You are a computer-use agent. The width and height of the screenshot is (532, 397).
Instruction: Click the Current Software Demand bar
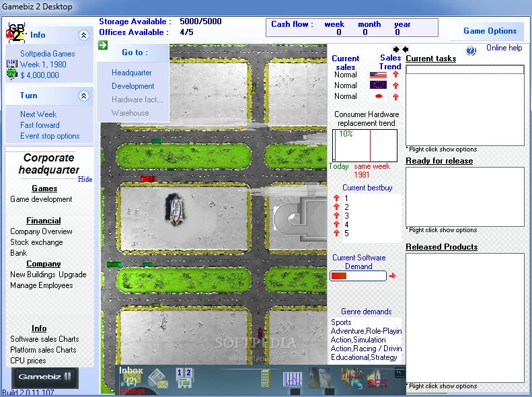coord(358,276)
